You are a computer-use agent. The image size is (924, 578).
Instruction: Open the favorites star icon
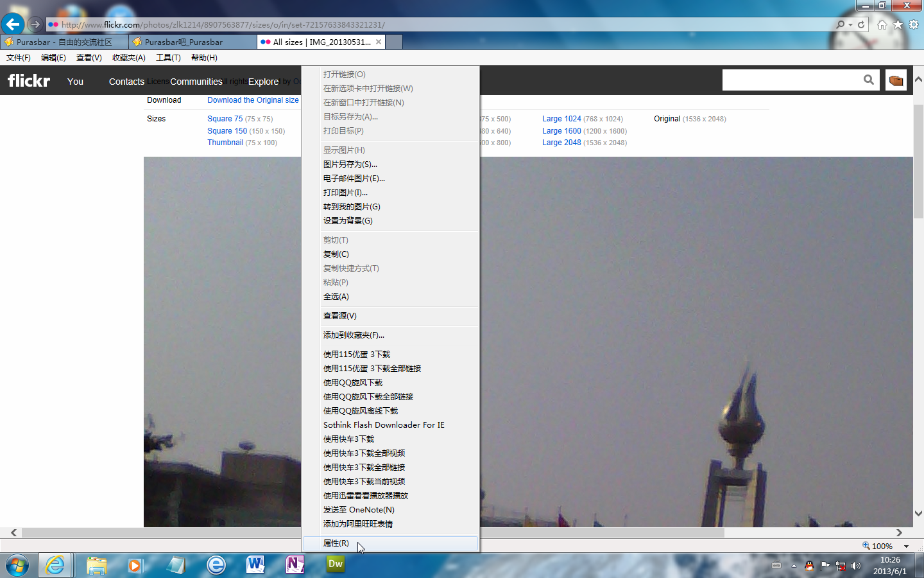(x=898, y=24)
